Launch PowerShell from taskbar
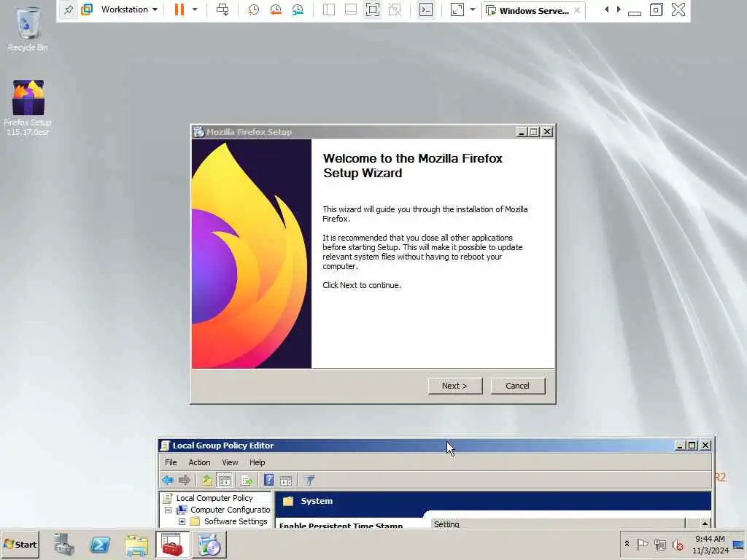 100,545
